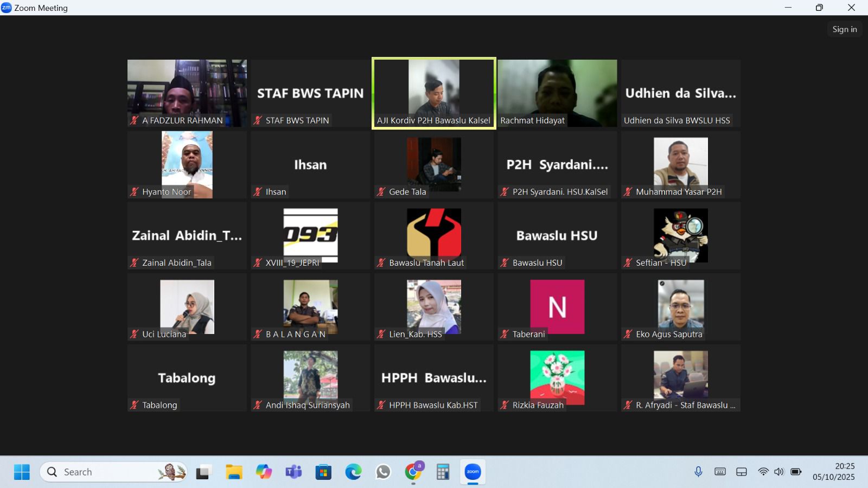Open Wi-Fi network settings in system tray
Screen dimensions: 868x488
[x=763, y=472]
